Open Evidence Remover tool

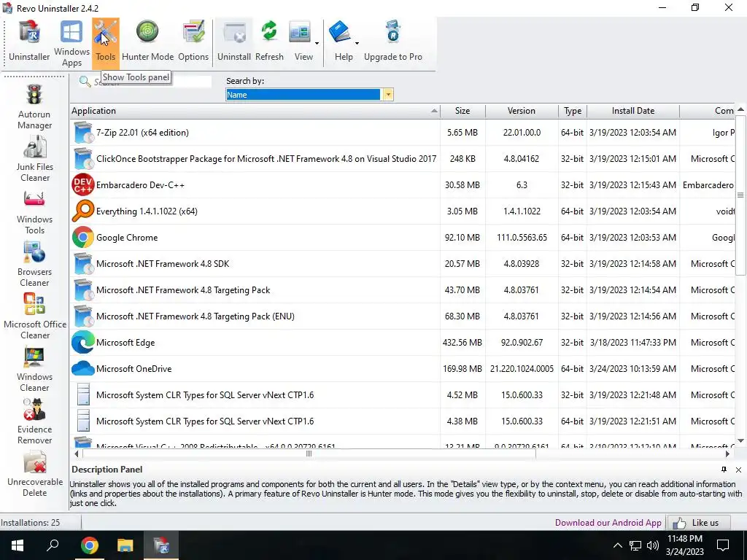(34, 422)
